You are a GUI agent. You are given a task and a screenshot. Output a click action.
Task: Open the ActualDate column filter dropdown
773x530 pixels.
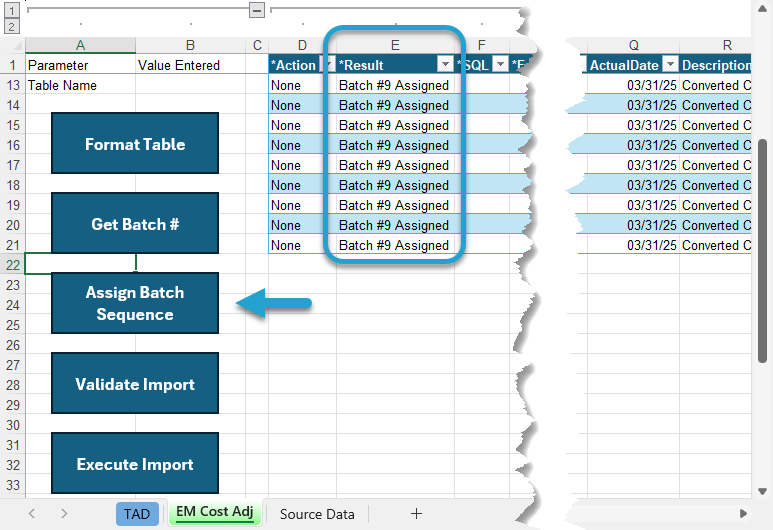point(670,64)
